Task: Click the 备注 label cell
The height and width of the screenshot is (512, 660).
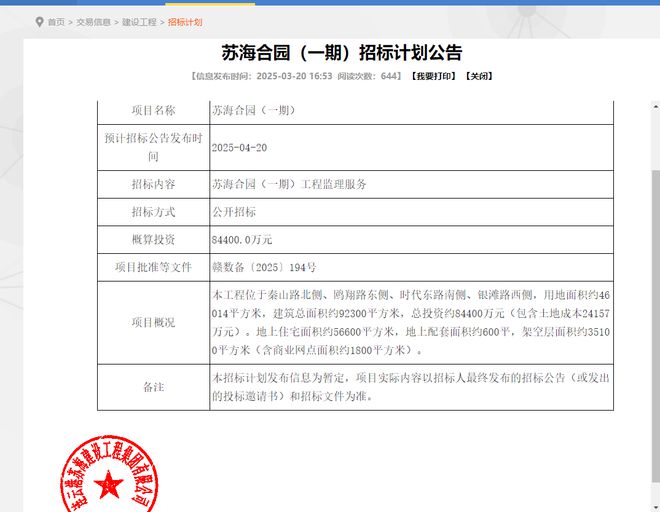Action: (153, 387)
